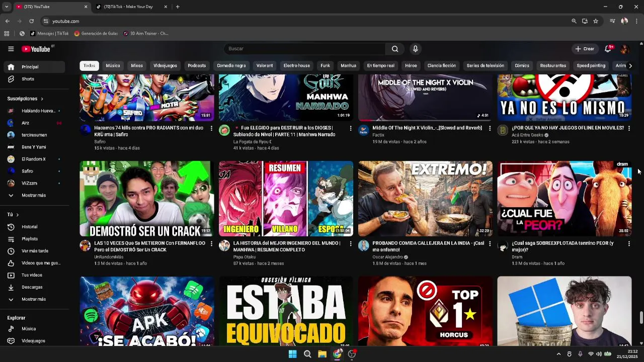Select the Ciencia ficción filter chip
Screen dimensions: 644x362
coord(442,66)
